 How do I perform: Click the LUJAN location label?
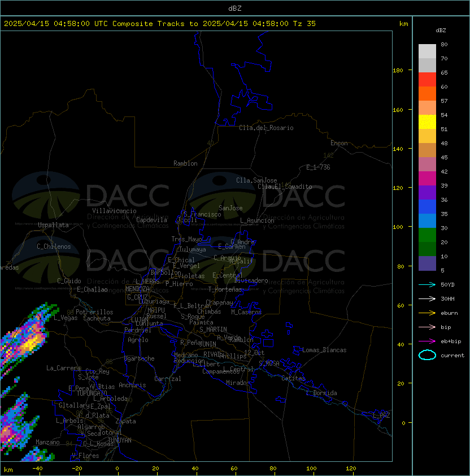click(x=140, y=320)
